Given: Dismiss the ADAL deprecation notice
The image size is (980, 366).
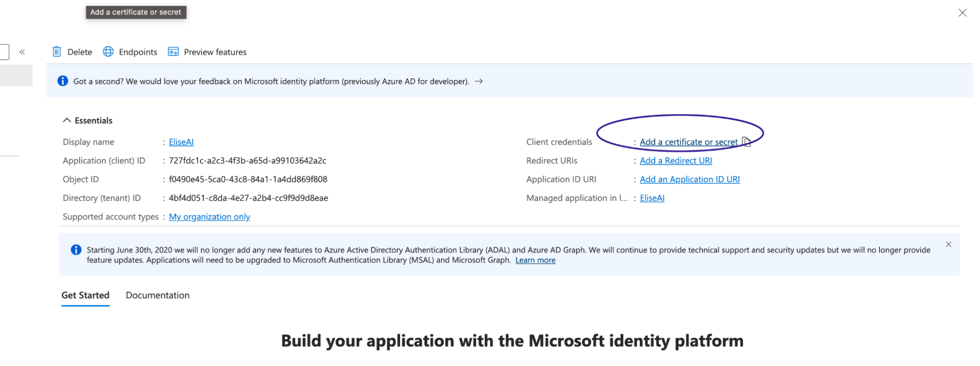Looking at the screenshot, I should tap(949, 244).
